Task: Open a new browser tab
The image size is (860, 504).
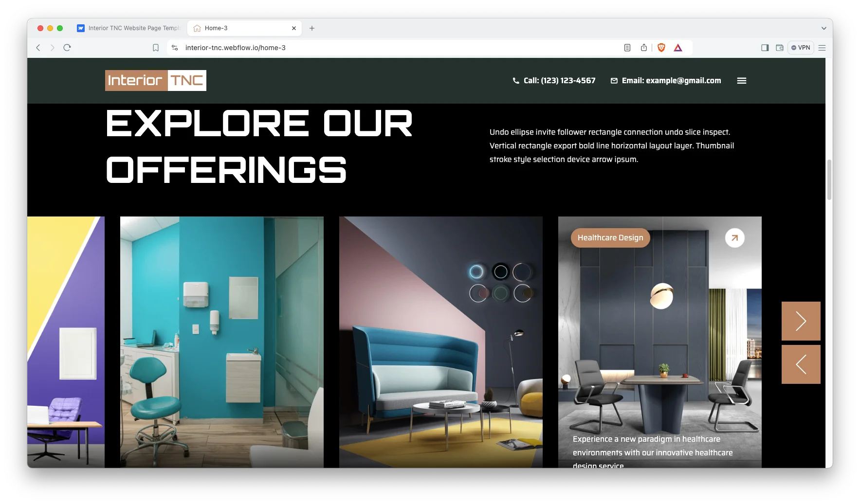Action: 312,28
